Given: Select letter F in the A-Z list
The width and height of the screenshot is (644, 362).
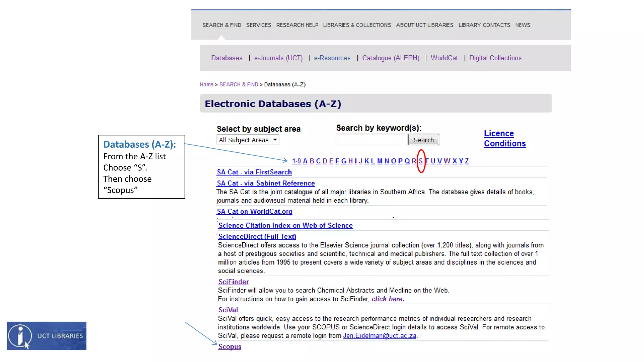Looking at the screenshot, I should point(337,161).
